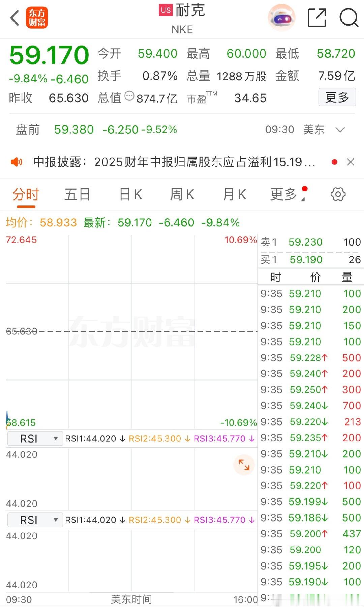The height and width of the screenshot is (610, 364).
Task: Open the search magnifier icon
Action: point(348,18)
